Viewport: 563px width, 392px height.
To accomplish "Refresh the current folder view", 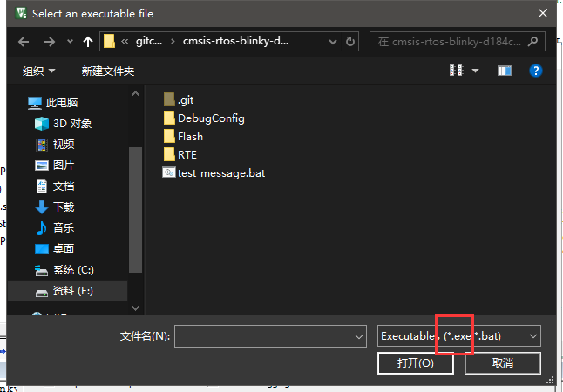I will 350,42.
